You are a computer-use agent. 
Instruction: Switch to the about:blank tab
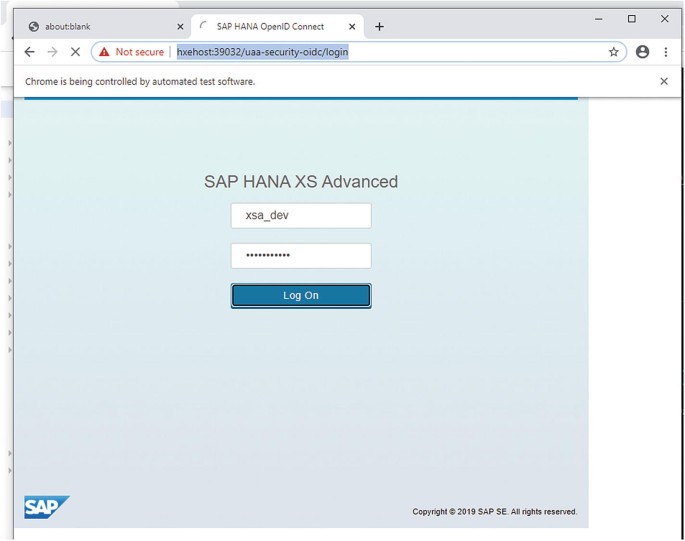pyautogui.click(x=104, y=27)
